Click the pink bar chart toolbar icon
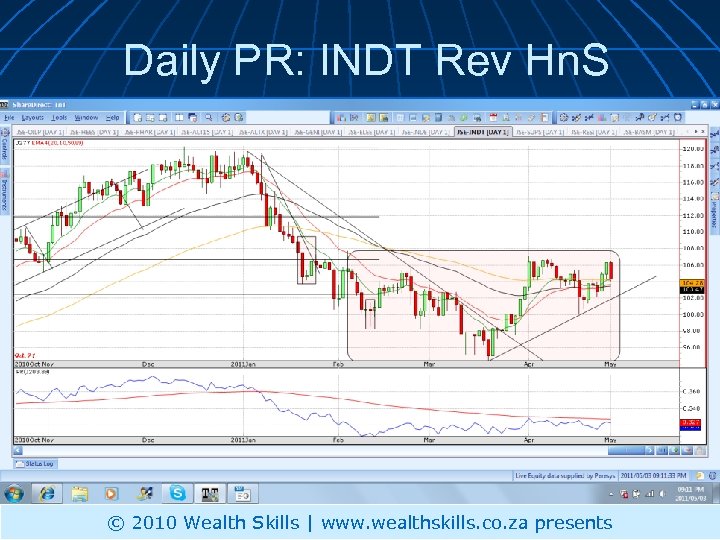 click(602, 118)
